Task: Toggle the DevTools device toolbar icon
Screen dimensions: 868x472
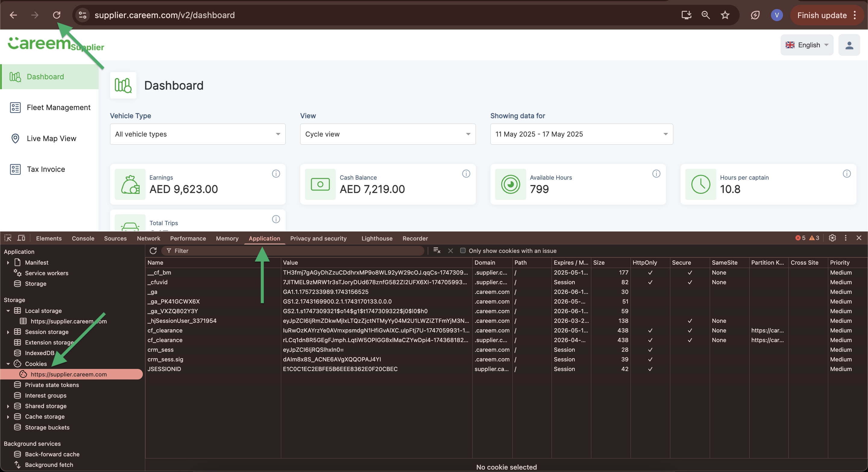Action: [x=21, y=238]
